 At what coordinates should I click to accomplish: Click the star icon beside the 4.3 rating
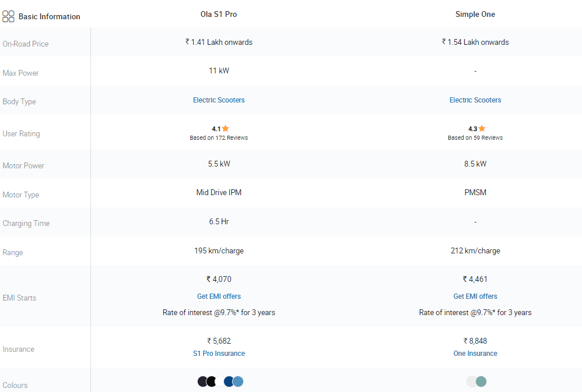482,128
